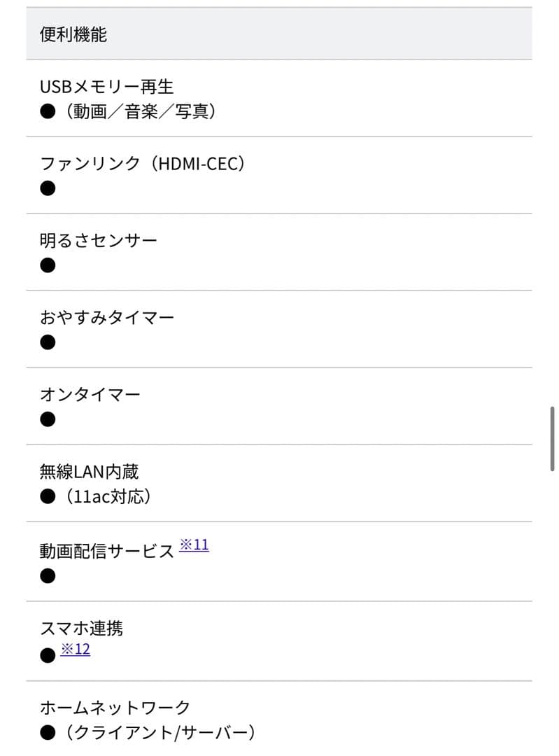The height and width of the screenshot is (756, 559).
Task: Click the bullet under 無線LAN内蔵
Action: pos(48,496)
